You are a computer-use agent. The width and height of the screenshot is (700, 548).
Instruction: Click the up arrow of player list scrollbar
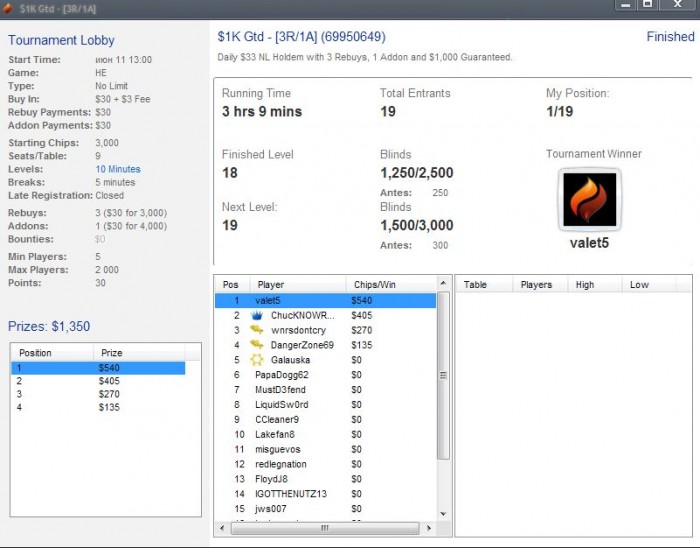(x=443, y=283)
